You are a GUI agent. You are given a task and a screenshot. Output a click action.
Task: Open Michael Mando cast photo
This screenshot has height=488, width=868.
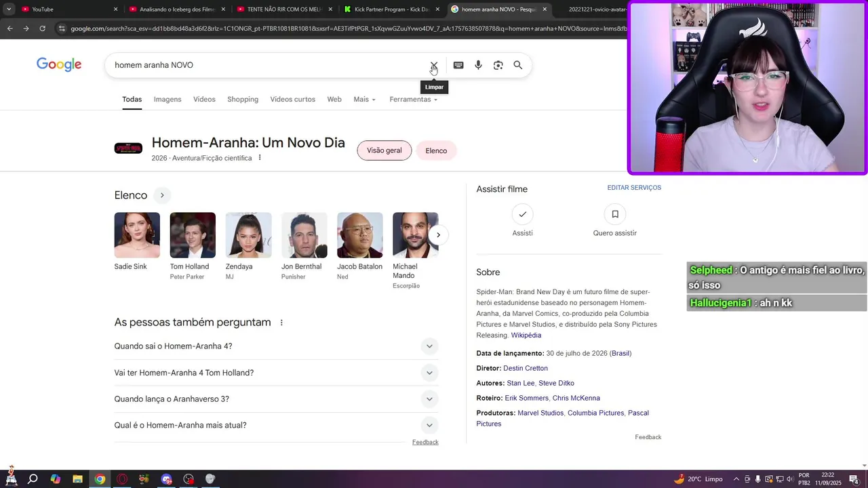click(x=415, y=235)
